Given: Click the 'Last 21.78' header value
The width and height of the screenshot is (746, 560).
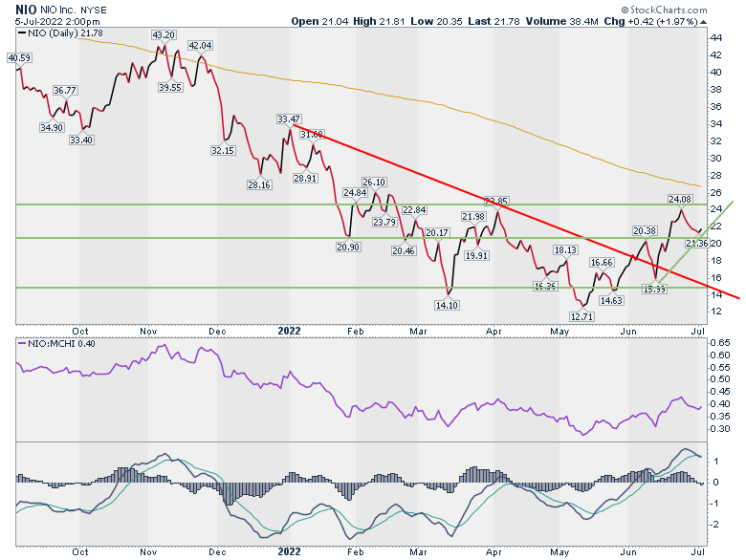Looking at the screenshot, I should tap(494, 21).
